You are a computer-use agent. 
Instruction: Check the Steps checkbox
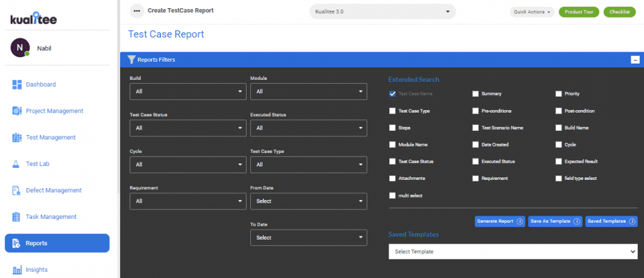click(x=392, y=128)
